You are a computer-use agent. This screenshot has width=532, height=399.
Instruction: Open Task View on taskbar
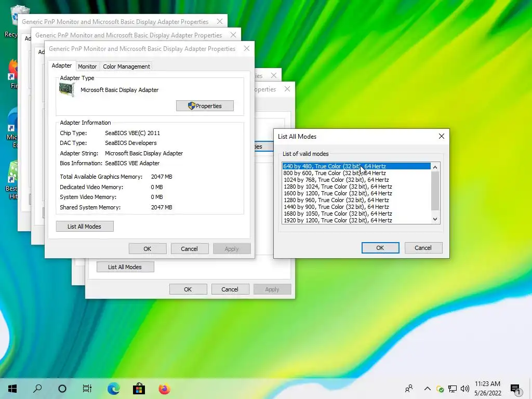(87, 389)
